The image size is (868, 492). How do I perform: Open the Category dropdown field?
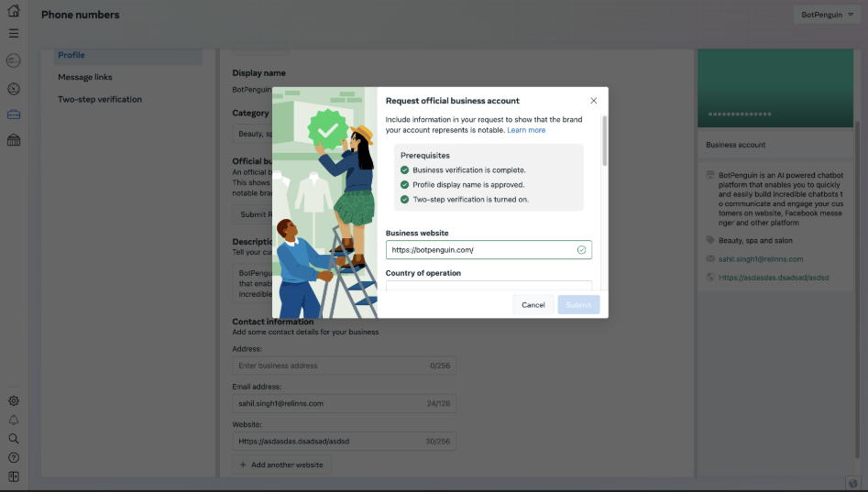[x=250, y=134]
